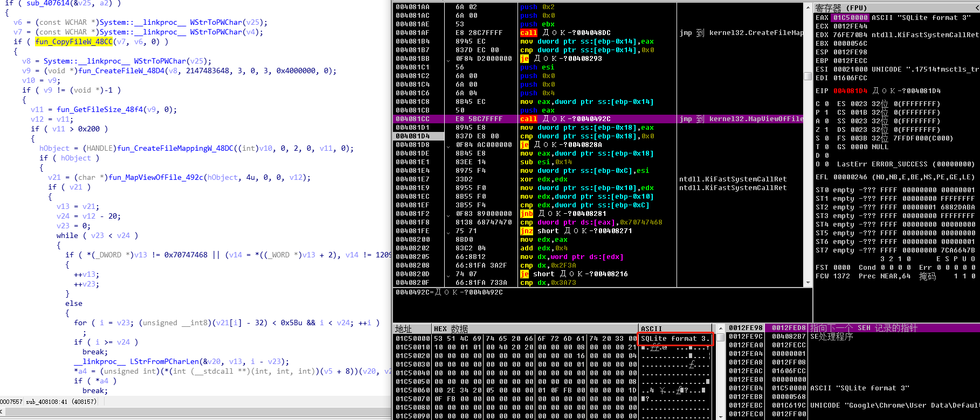The image size is (980, 420).
Task: Toggle the Z zero flag value
Action: [x=826, y=130]
